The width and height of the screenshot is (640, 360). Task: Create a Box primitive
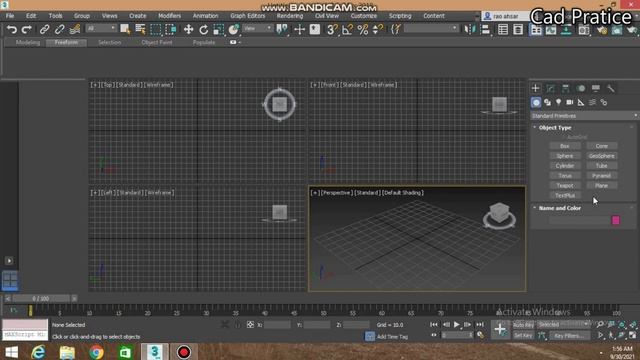pos(565,146)
